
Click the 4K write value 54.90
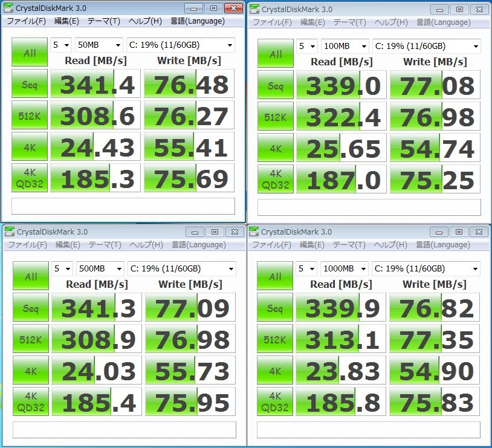click(x=435, y=370)
